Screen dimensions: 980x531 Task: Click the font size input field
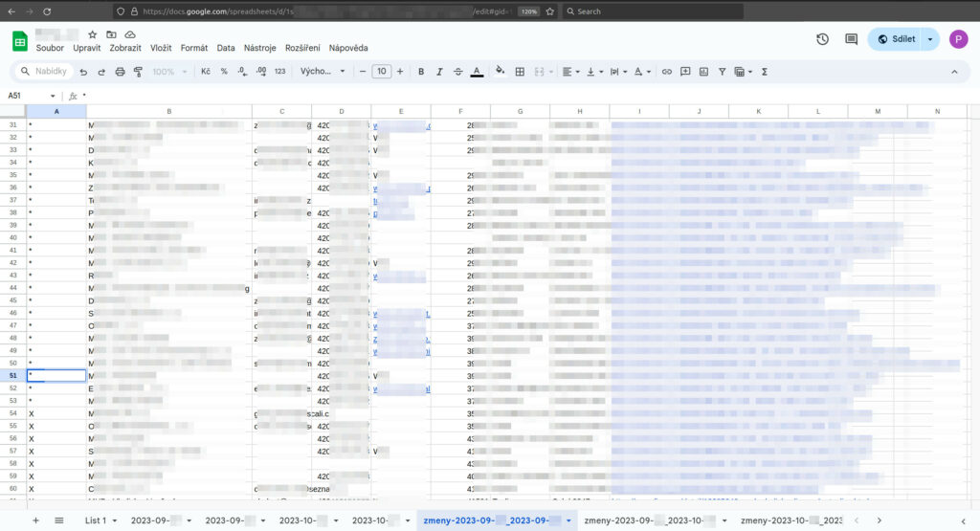(x=381, y=72)
